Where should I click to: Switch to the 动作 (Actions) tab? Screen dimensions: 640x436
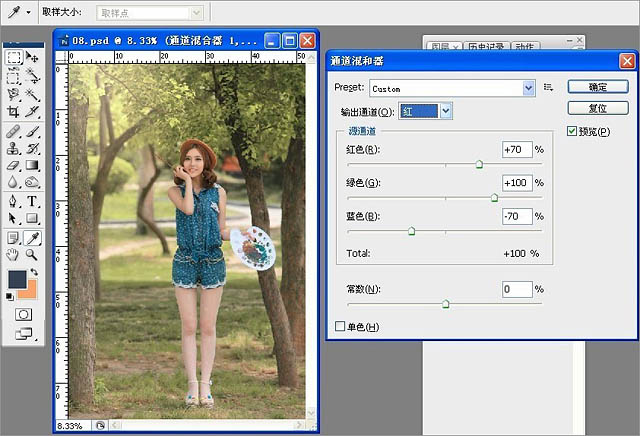[x=524, y=47]
